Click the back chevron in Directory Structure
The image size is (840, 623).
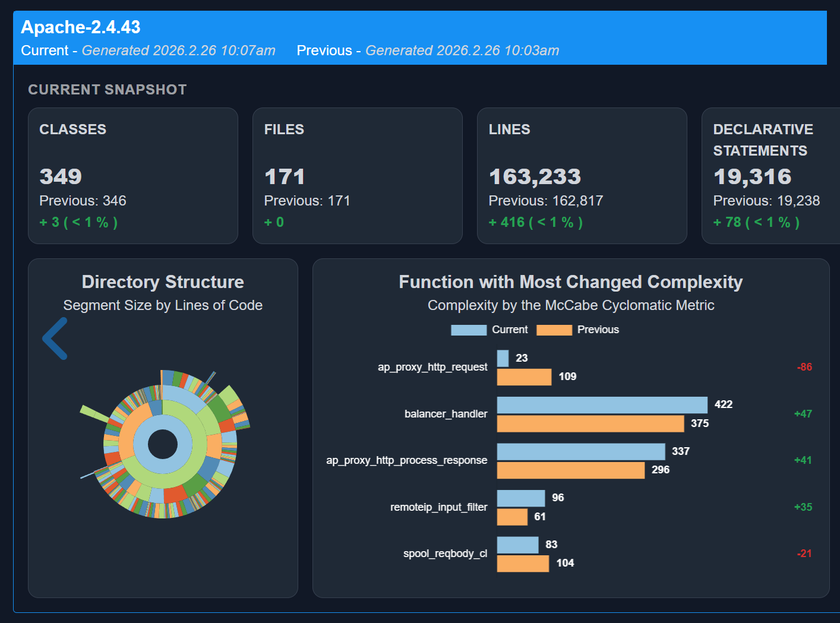(55, 339)
